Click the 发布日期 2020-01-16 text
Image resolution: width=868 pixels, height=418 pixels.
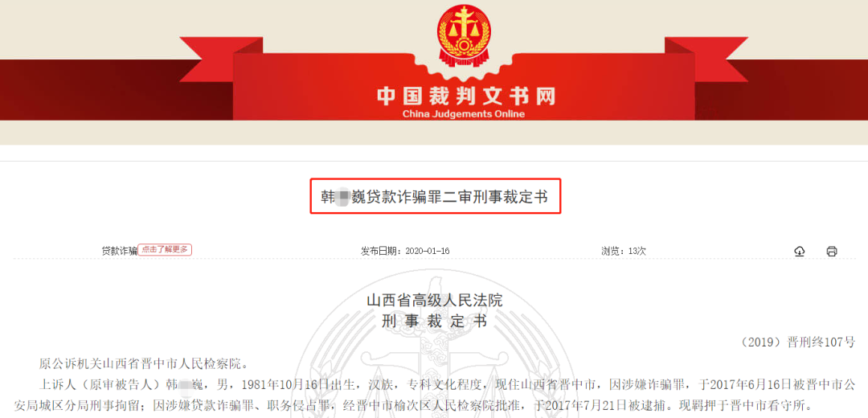click(x=405, y=251)
